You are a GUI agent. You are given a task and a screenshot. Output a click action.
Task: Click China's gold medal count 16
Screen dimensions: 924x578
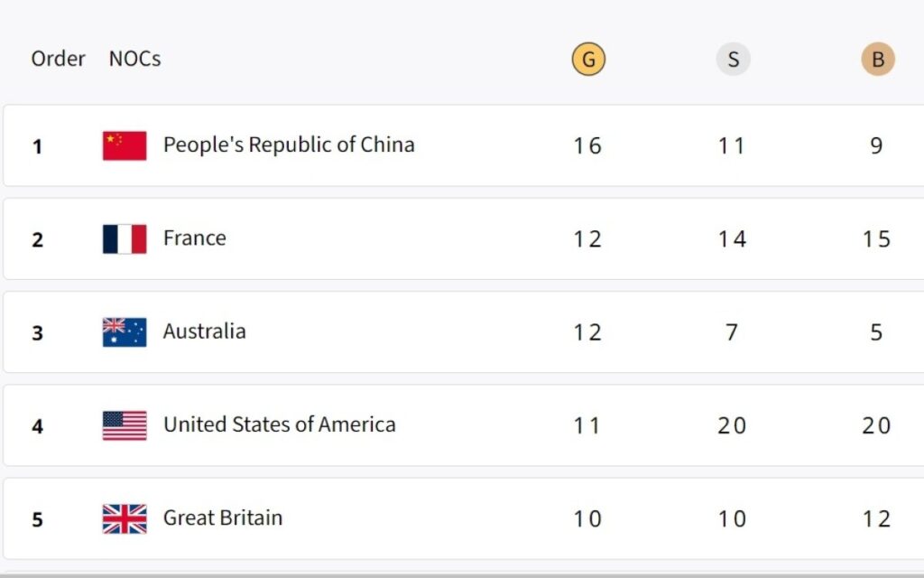587,145
